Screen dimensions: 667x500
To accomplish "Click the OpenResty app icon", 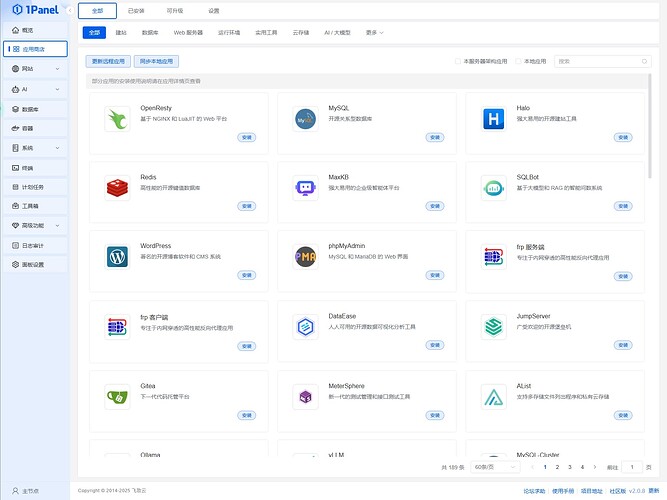I will [117, 119].
